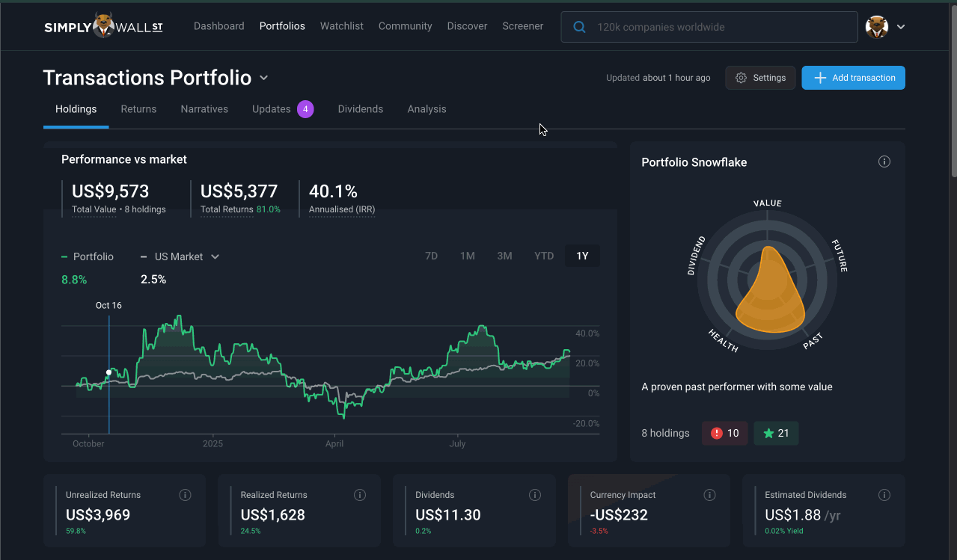
Task: Click the Currency Impact info icon
Action: coord(709,495)
